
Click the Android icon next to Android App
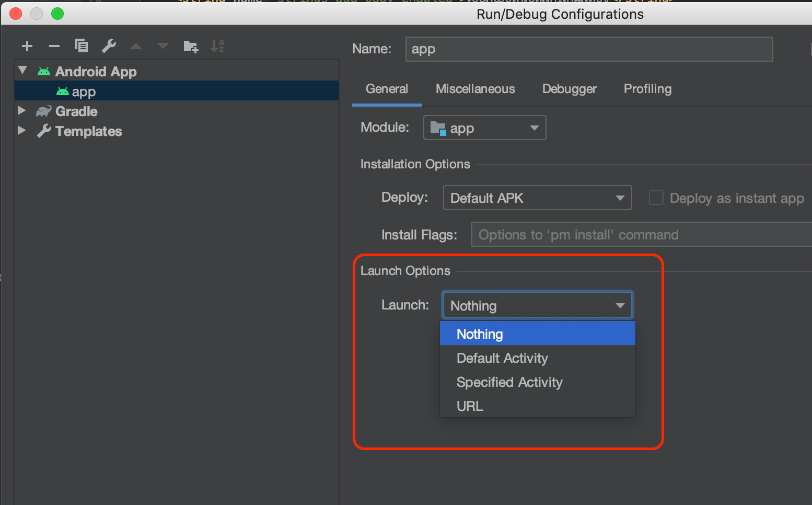[43, 71]
